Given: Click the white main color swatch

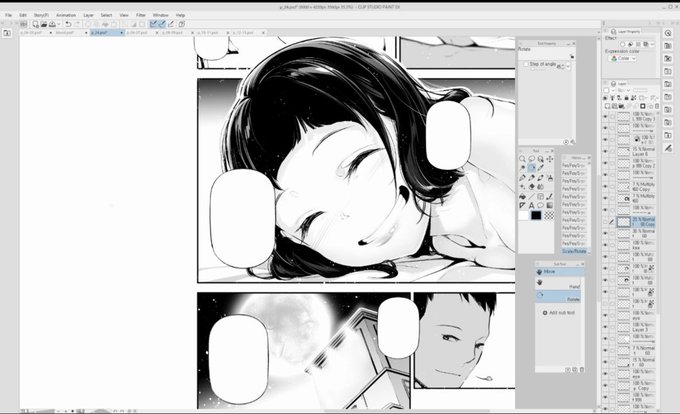Looking at the screenshot, I should click(524, 215).
